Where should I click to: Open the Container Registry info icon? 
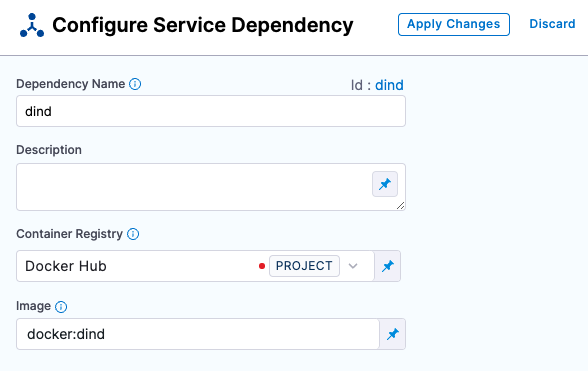pos(133,234)
